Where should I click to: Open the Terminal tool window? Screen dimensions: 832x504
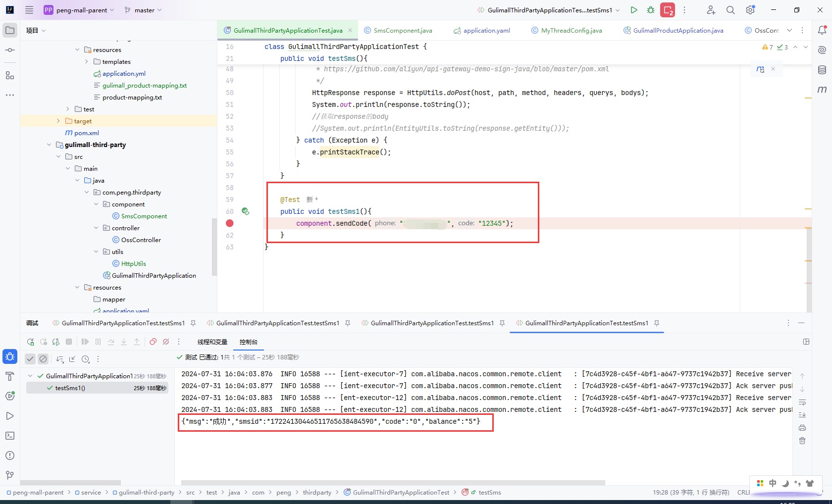(x=10, y=436)
